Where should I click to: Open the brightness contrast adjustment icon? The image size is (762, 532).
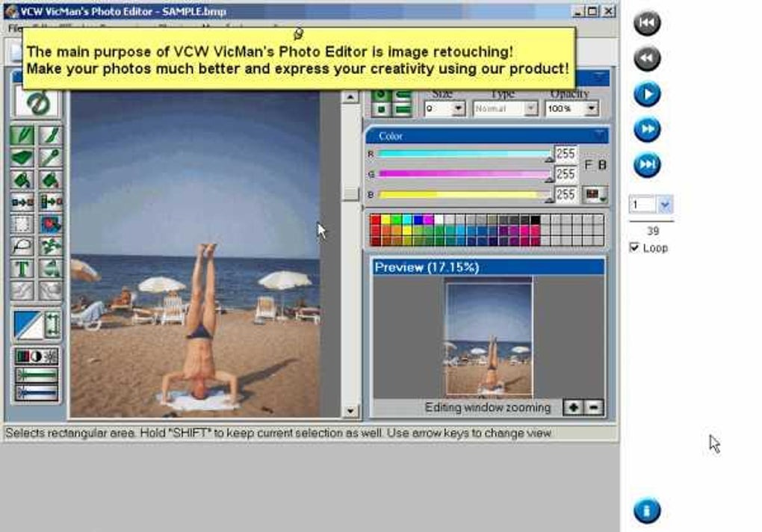click(37, 357)
